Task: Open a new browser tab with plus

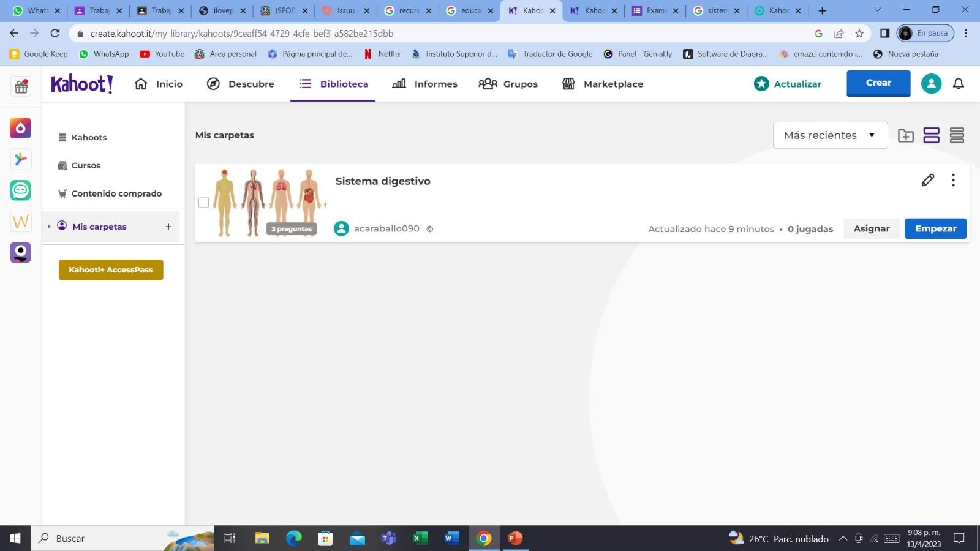Action: pyautogui.click(x=822, y=10)
